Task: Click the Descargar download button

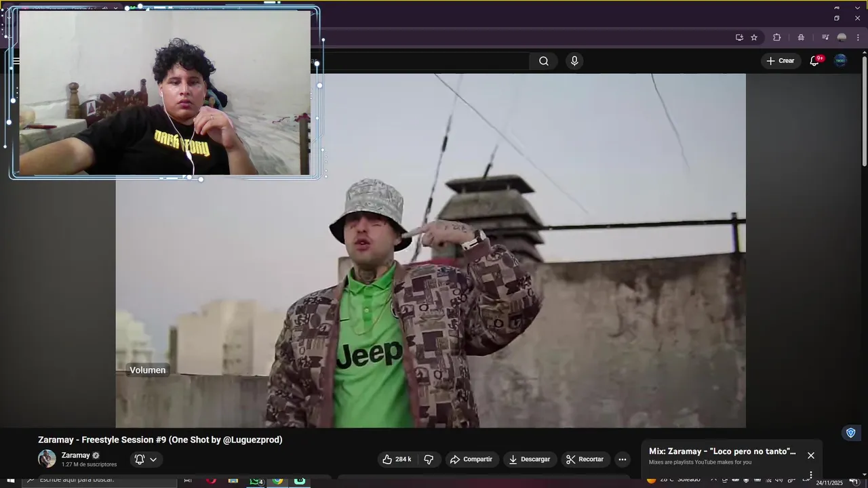Action: click(x=530, y=460)
